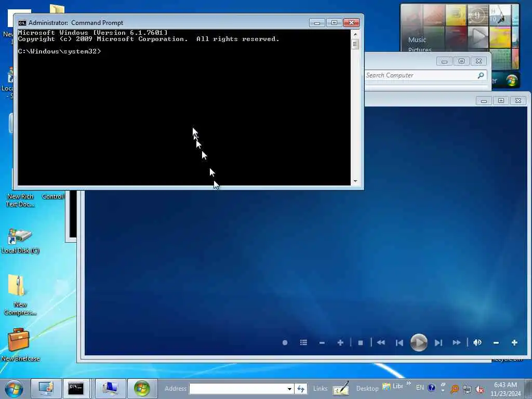
Task: Click the yellow tile in gadget top row
Action: point(456,15)
